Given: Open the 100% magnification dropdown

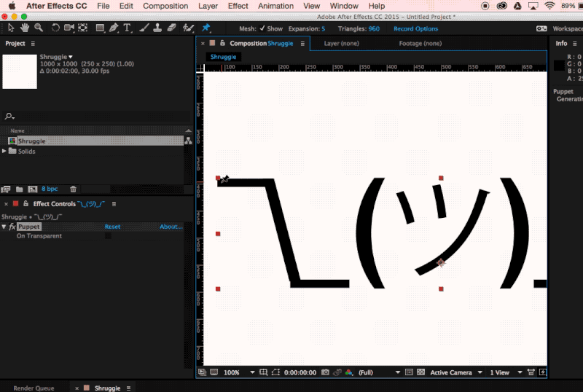Looking at the screenshot, I should (x=239, y=372).
